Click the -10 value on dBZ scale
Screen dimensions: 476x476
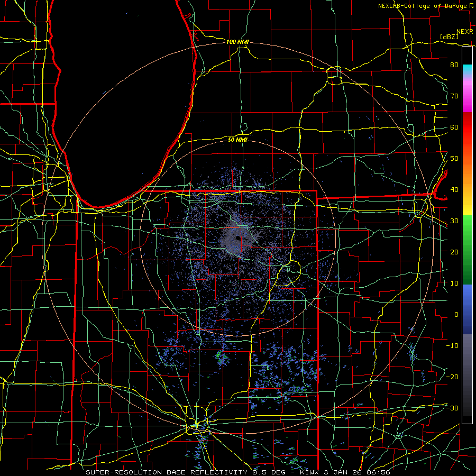pos(452,345)
